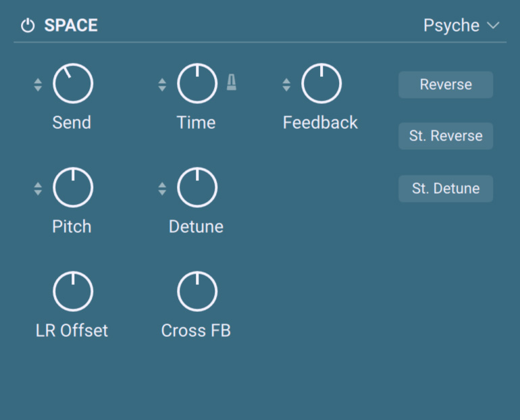Click the LR Offset knob
Image resolution: width=520 pixels, height=420 pixels.
[73, 292]
